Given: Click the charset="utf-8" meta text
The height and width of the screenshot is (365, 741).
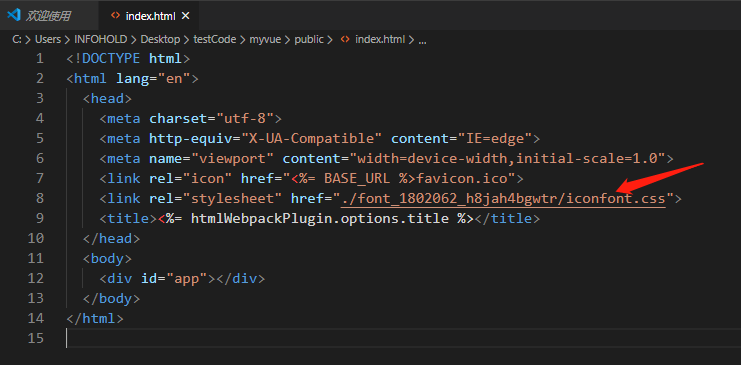Looking at the screenshot, I should (211, 119).
